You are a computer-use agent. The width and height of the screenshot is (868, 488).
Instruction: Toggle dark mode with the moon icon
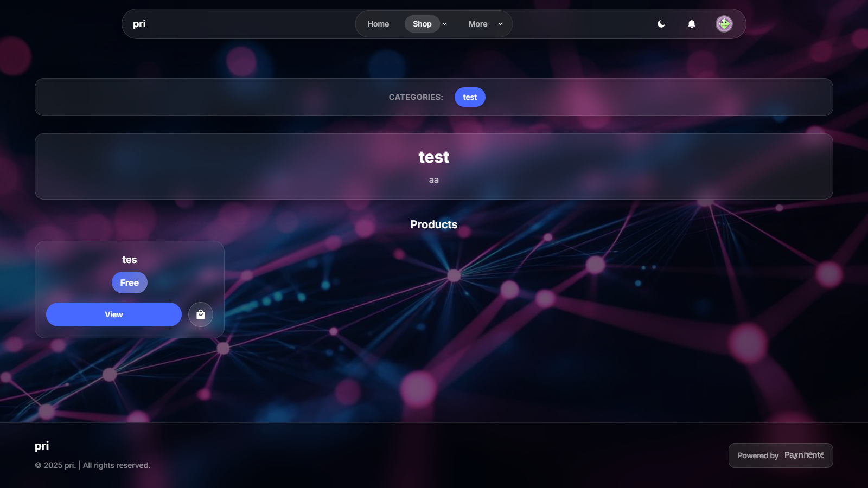661,24
